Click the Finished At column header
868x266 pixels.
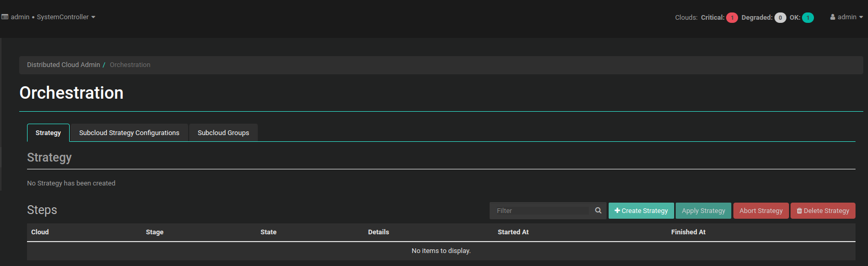pyautogui.click(x=688, y=232)
